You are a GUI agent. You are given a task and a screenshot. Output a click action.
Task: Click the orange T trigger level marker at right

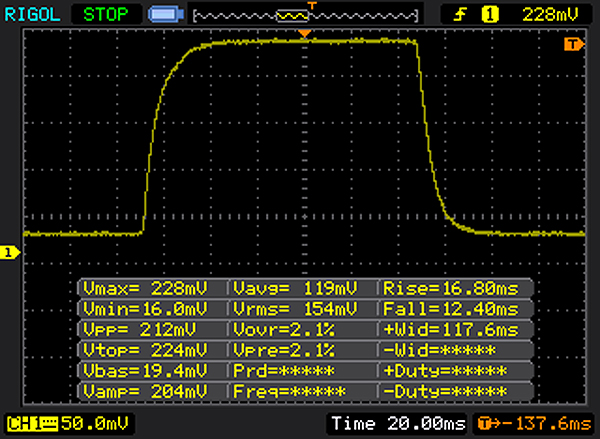[x=574, y=44]
